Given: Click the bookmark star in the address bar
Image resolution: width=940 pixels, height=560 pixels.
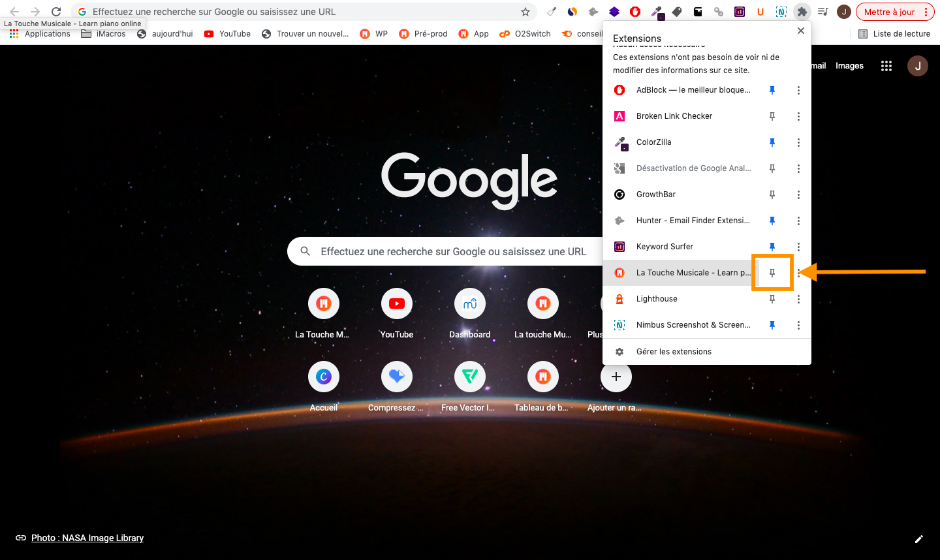Looking at the screenshot, I should click(525, 12).
